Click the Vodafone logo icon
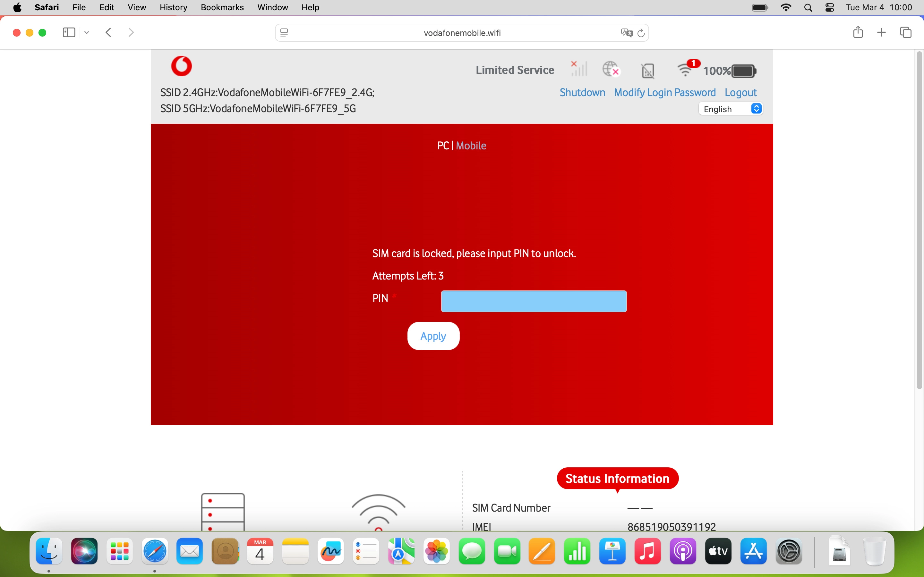924x577 pixels. [181, 66]
